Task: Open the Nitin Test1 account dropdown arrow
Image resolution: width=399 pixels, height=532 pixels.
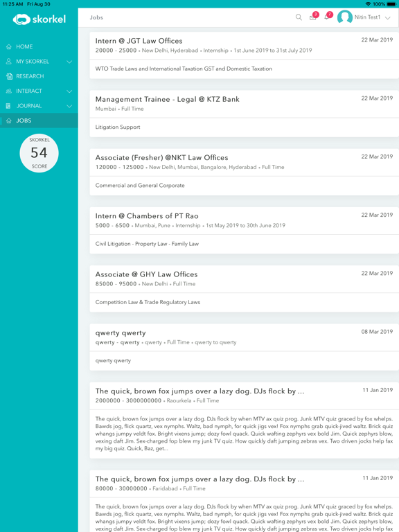Action: 387,17
